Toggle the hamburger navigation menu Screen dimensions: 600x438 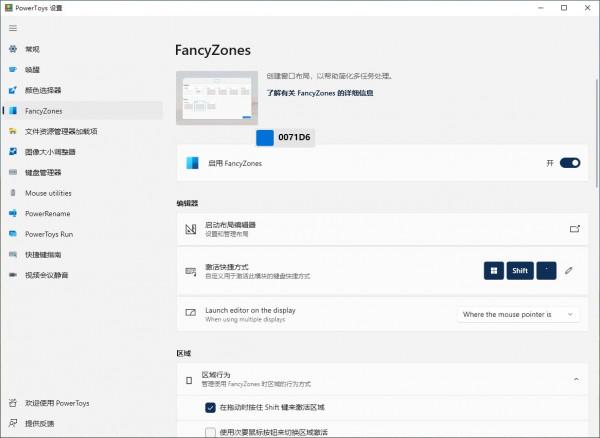(x=13, y=28)
